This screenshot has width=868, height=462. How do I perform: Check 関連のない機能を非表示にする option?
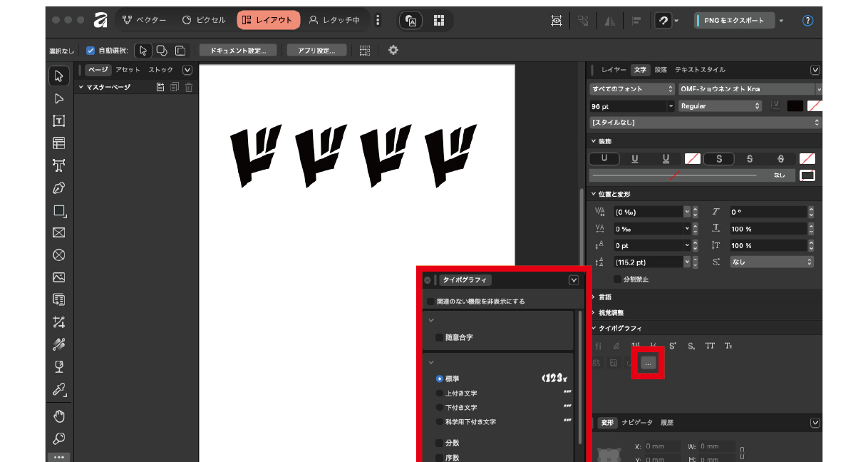click(x=430, y=302)
